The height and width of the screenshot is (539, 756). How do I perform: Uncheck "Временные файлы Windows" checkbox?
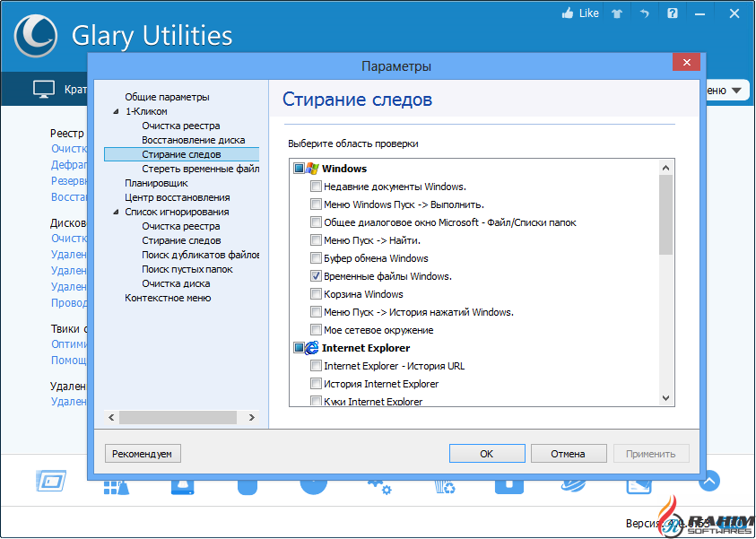(316, 276)
